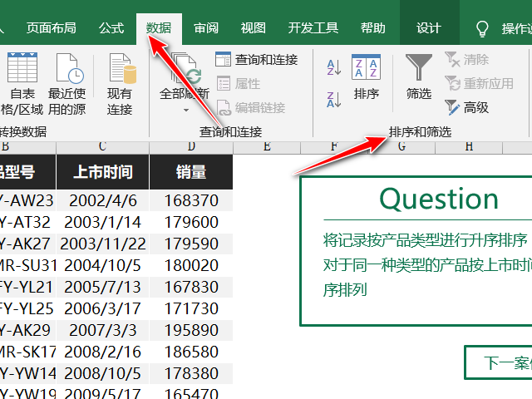Sort descending with the Z-A icon
This screenshot has height=399, width=532.
click(334, 100)
